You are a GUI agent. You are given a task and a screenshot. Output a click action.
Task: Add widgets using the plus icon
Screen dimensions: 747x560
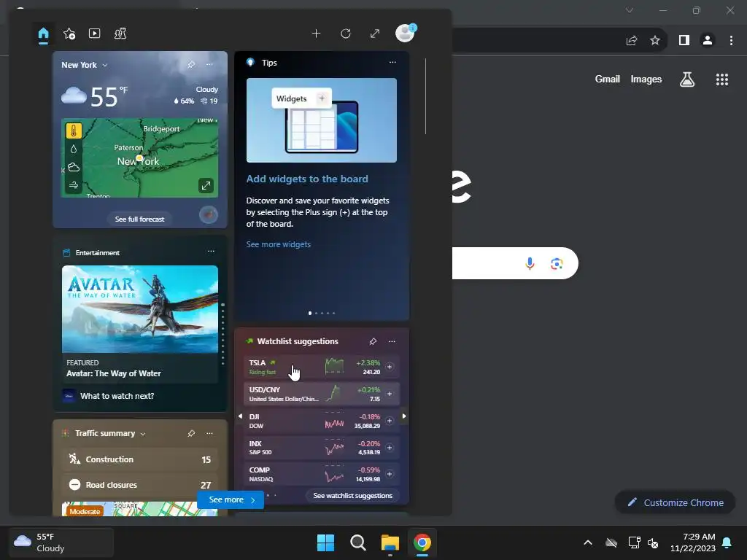pos(316,34)
